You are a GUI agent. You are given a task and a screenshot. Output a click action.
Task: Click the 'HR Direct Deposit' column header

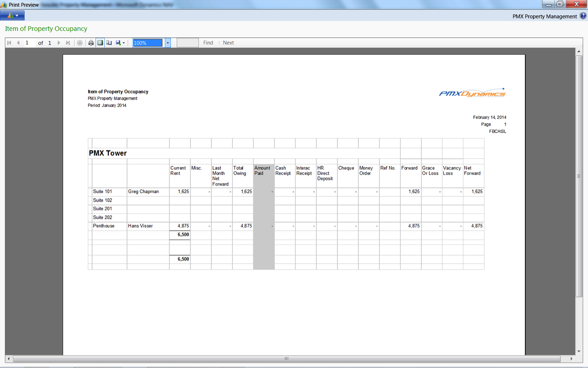point(325,173)
